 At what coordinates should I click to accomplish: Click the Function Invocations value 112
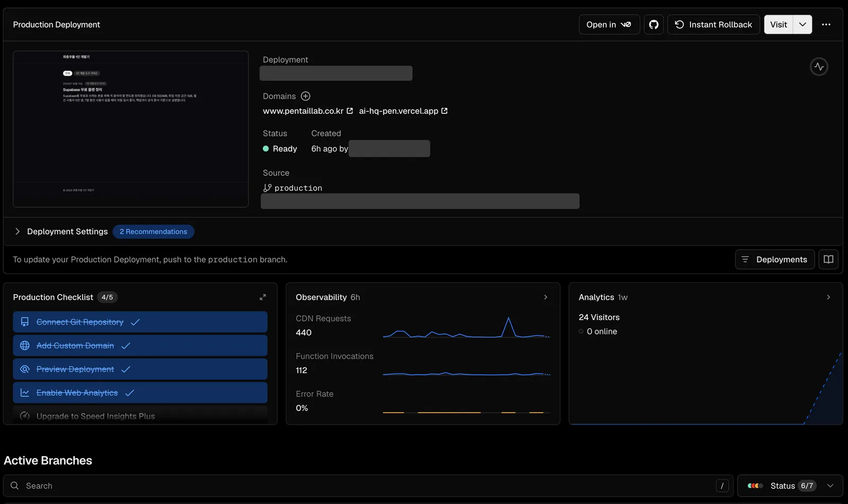click(302, 370)
